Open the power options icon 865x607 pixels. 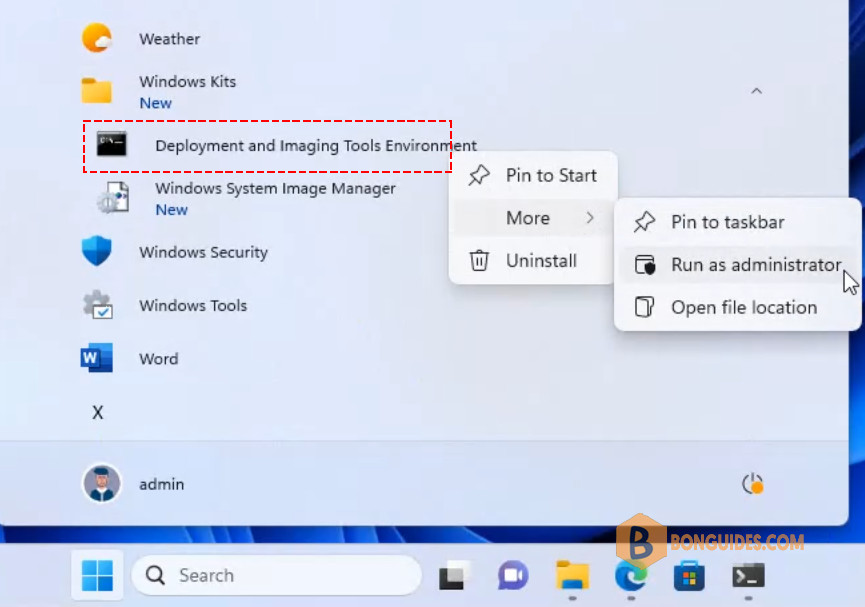[752, 484]
